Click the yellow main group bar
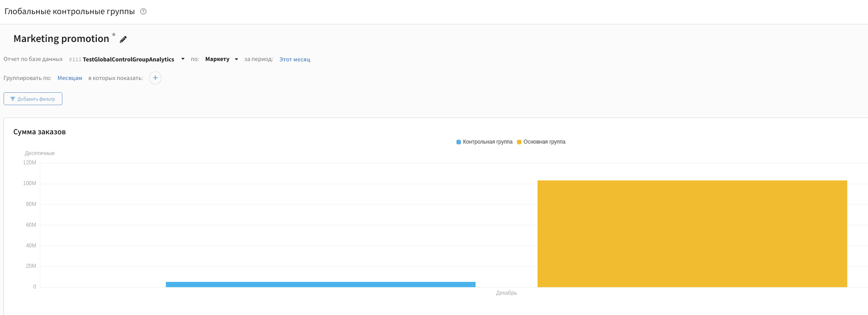Image resolution: width=868 pixels, height=315 pixels. [692, 233]
